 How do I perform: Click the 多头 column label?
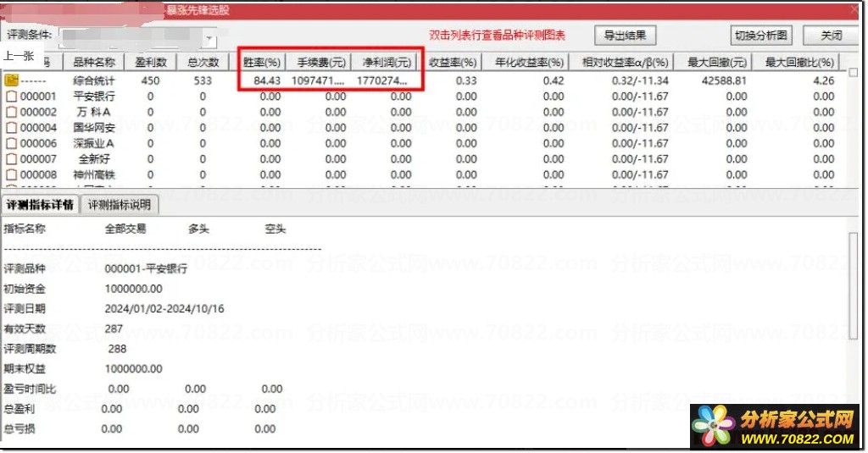pos(198,229)
